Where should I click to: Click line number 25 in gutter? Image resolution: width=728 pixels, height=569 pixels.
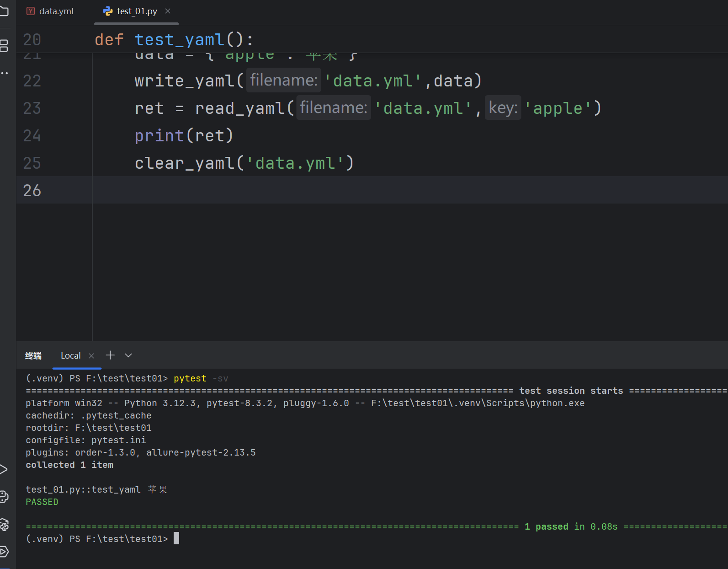(x=32, y=163)
